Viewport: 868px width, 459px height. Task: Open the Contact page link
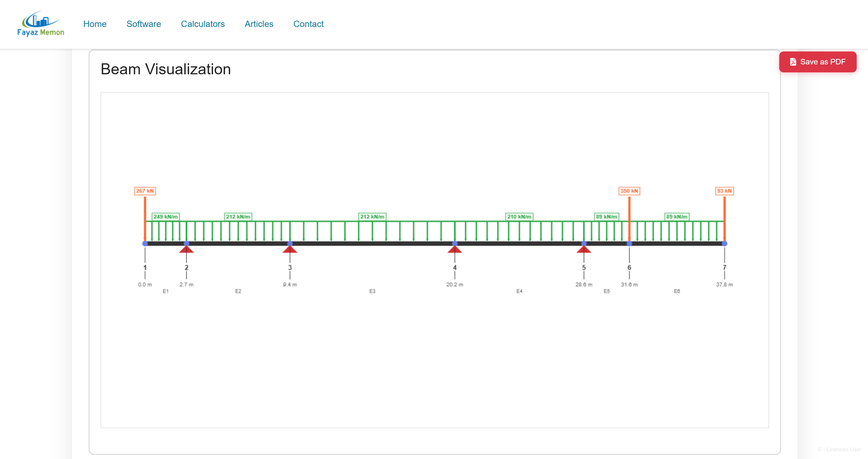[308, 24]
